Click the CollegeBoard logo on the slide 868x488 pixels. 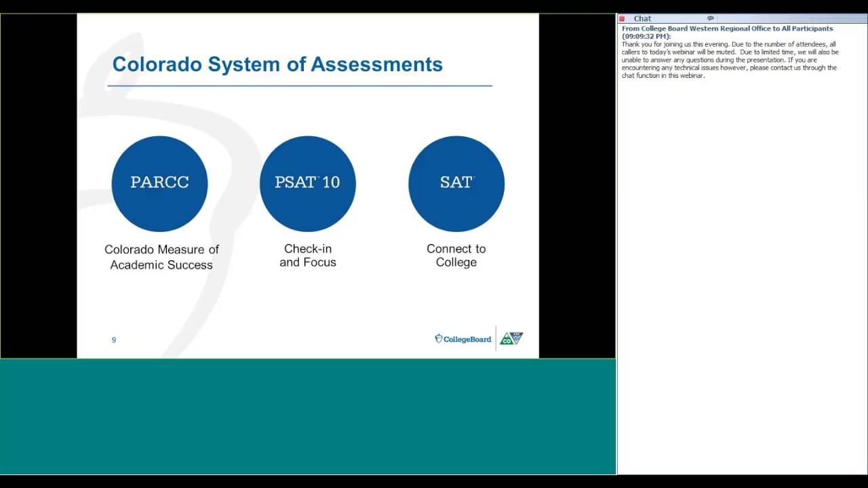tap(463, 339)
